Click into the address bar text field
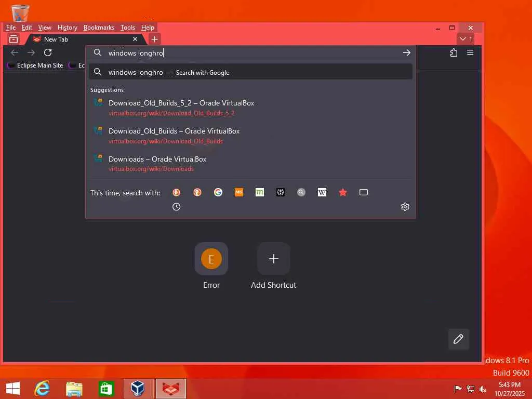This screenshot has width=532, height=399. click(x=251, y=53)
